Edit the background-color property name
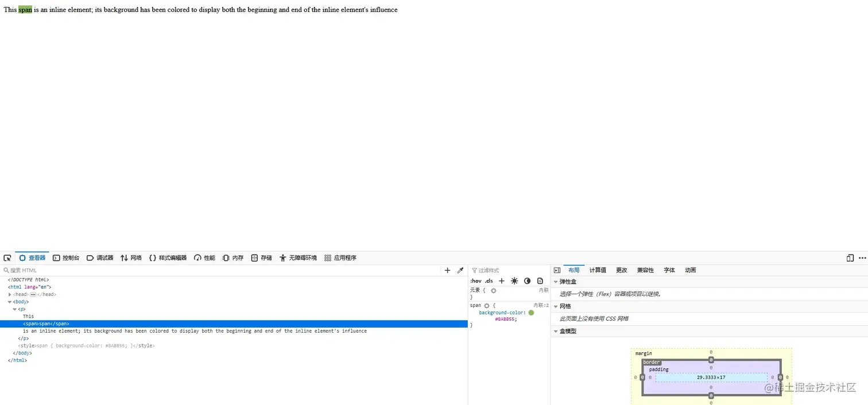This screenshot has height=405, width=868. (502, 313)
